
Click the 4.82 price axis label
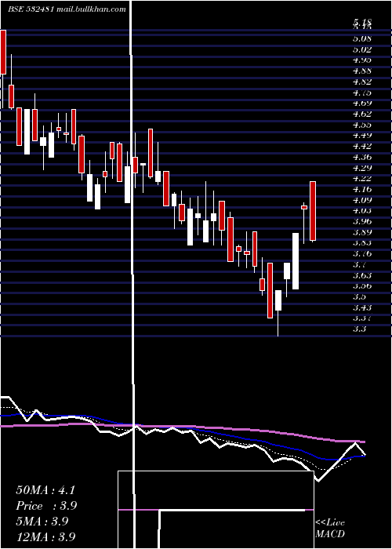362,82
